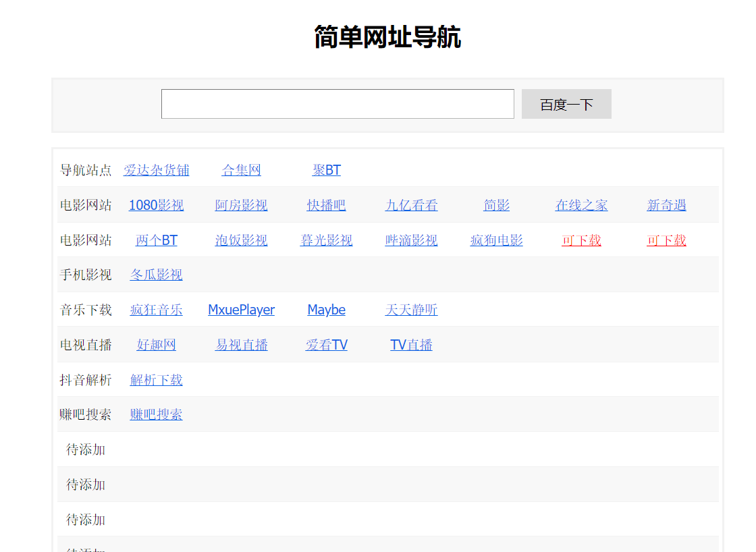Visit the MxuePlayer music download link

point(241,310)
